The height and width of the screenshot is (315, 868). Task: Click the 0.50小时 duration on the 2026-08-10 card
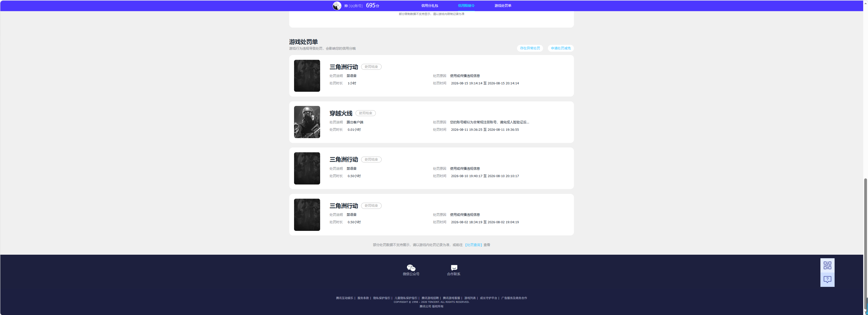354,176
